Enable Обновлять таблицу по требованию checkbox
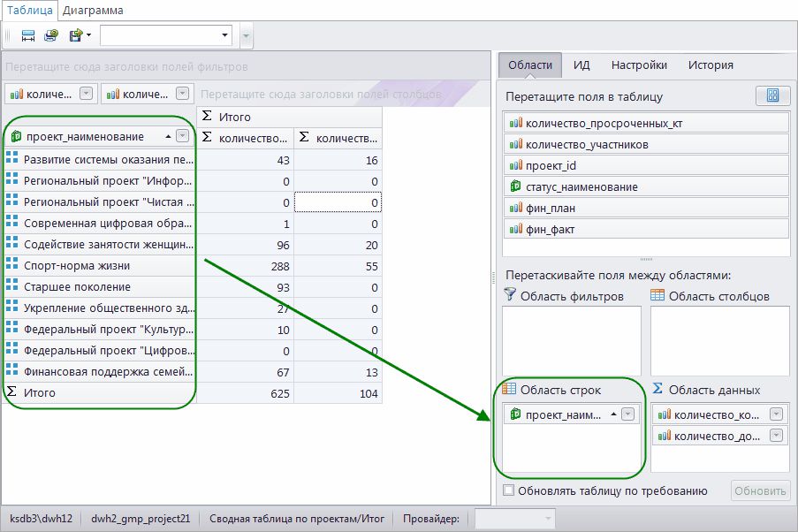Screen dimensions: 798x532 [508, 490]
